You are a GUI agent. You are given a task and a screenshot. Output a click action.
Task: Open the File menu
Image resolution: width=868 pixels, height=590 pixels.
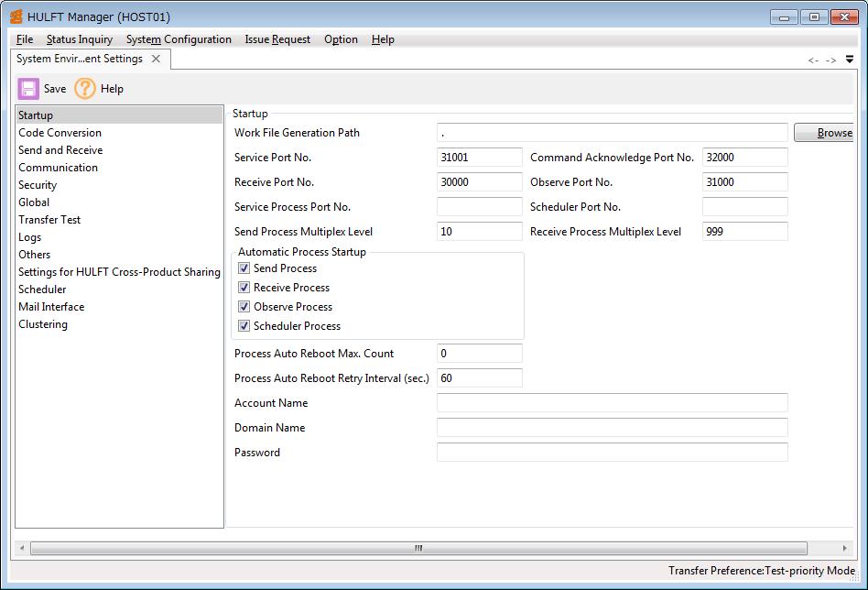(25, 39)
